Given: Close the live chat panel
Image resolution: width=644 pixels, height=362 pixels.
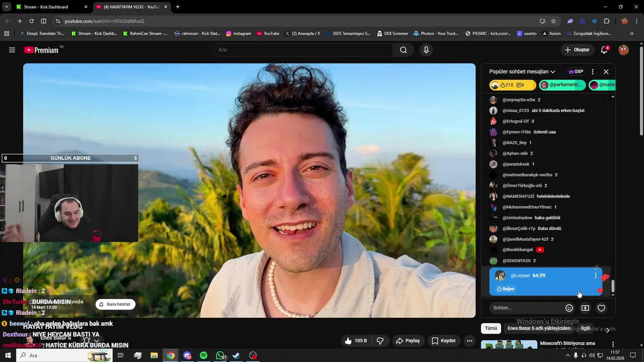Looking at the screenshot, I should (606, 71).
